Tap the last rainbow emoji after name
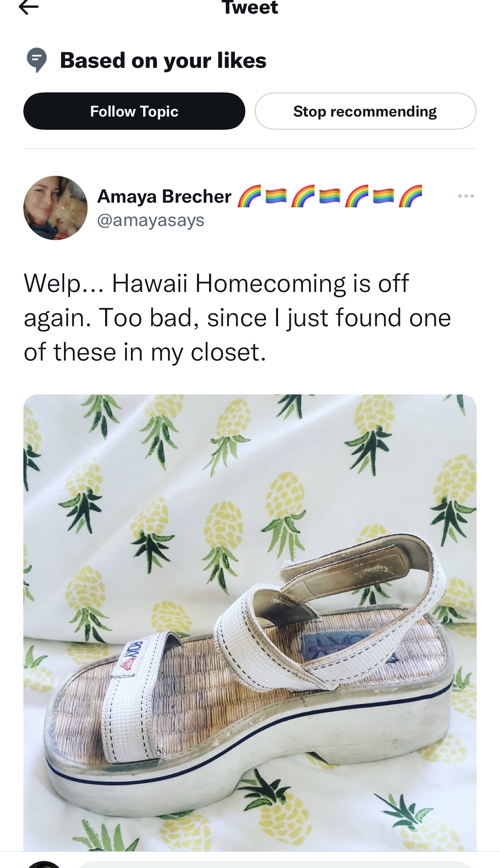 (x=410, y=196)
